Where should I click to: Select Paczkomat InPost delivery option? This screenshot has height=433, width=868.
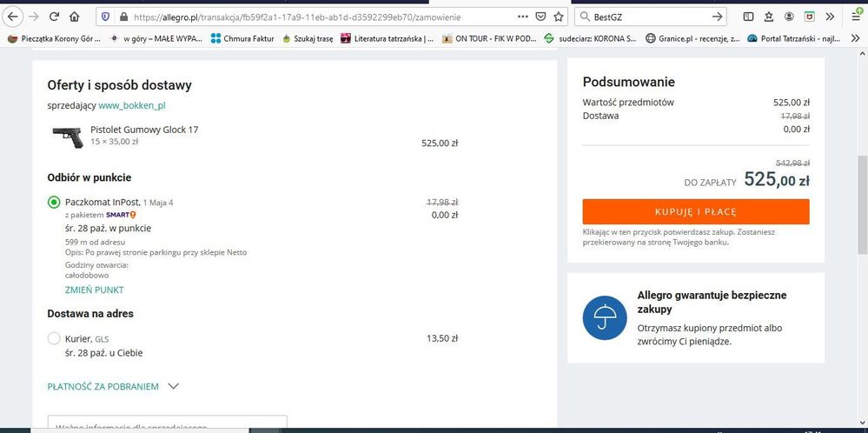click(54, 203)
